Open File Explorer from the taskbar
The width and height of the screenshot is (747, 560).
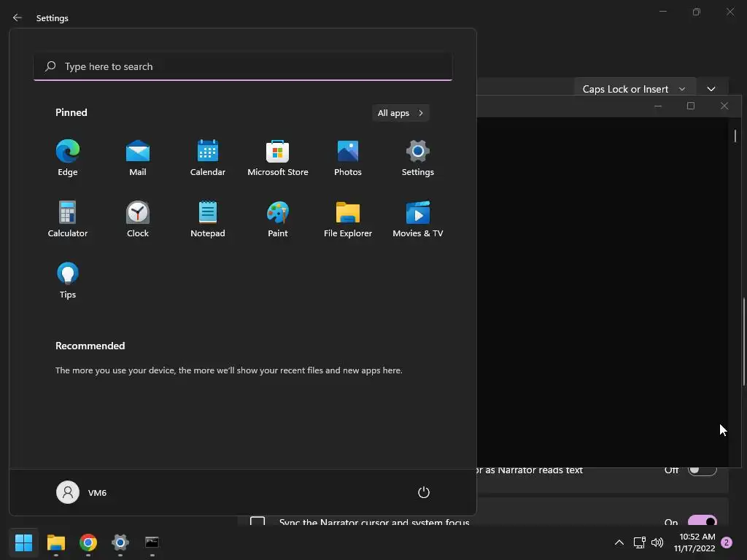(x=55, y=542)
